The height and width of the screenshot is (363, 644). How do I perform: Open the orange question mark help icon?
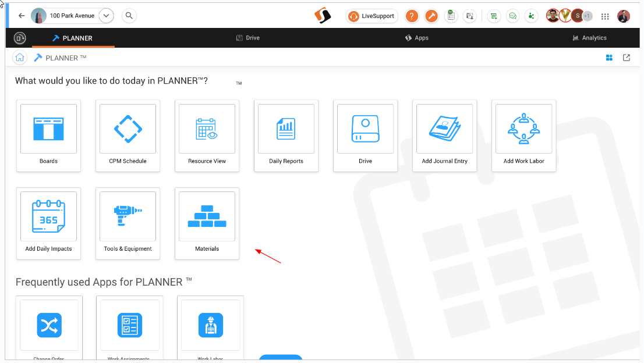click(412, 16)
